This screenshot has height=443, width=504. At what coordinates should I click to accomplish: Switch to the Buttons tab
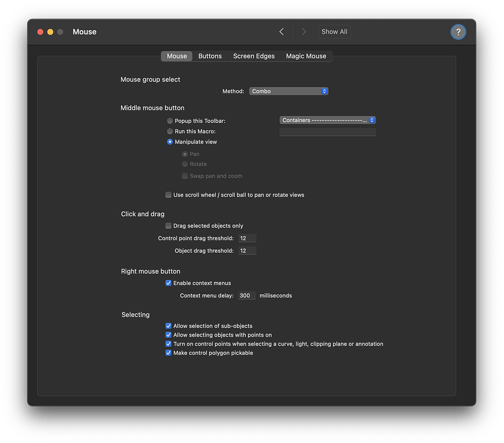(x=210, y=56)
